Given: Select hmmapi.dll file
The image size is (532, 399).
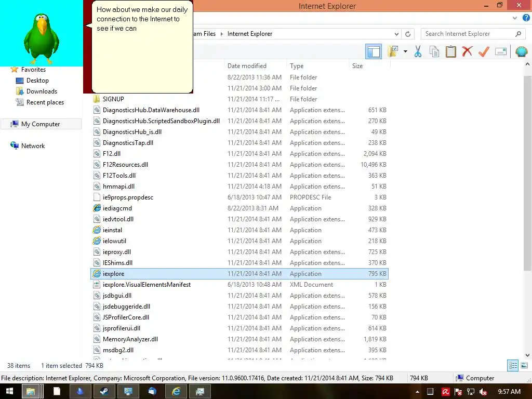Looking at the screenshot, I should point(240,187).
